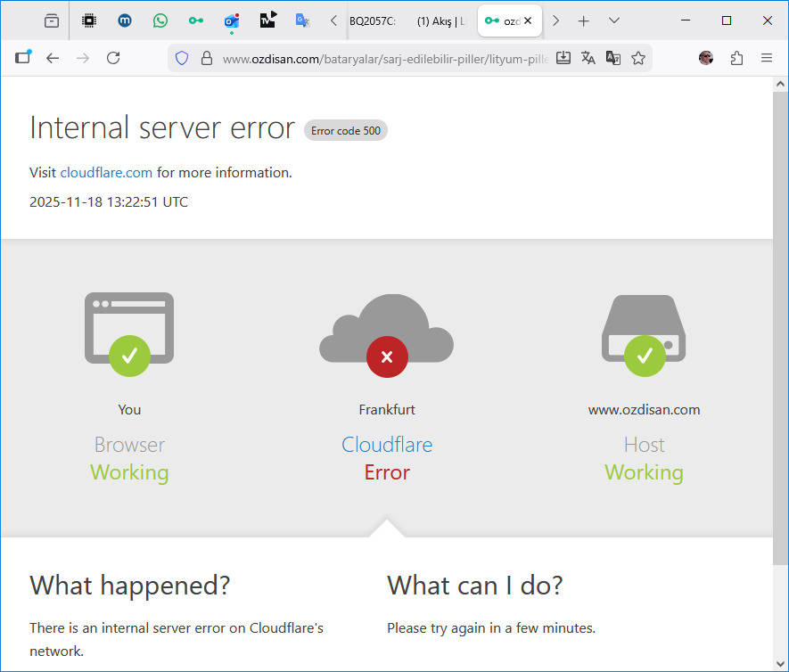Reload the current page
The height and width of the screenshot is (672, 789).
coord(113,58)
